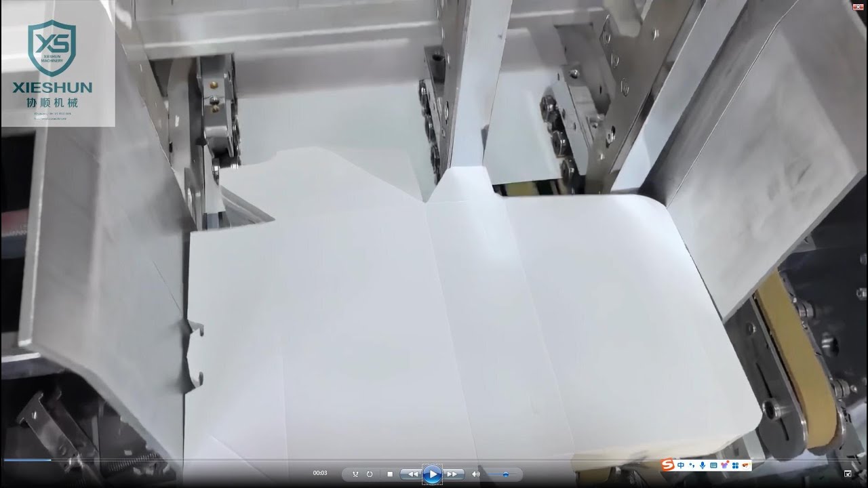Image resolution: width=868 pixels, height=488 pixels.
Task: Toggle Sogou punctuation mode
Action: [692, 466]
